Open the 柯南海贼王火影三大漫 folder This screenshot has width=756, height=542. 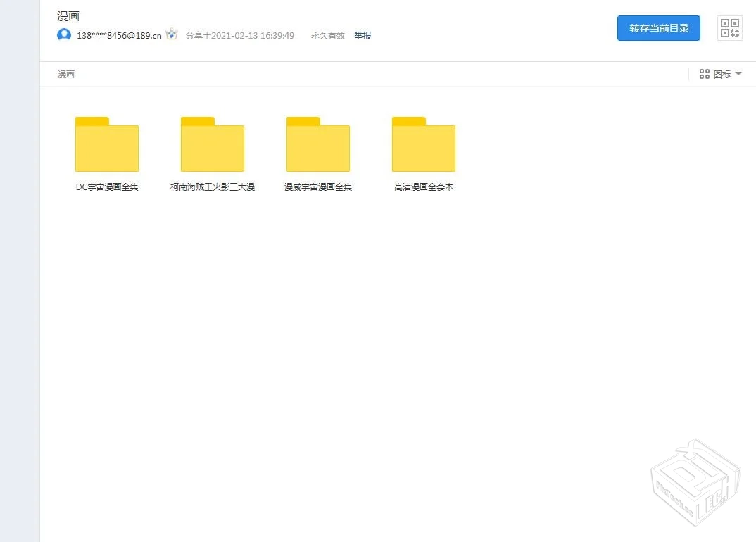tap(212, 144)
